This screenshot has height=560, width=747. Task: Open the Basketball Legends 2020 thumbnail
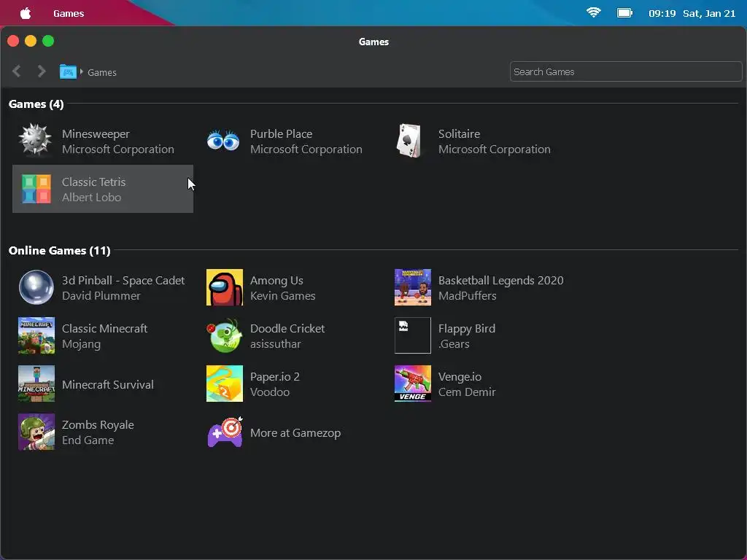[x=413, y=287]
